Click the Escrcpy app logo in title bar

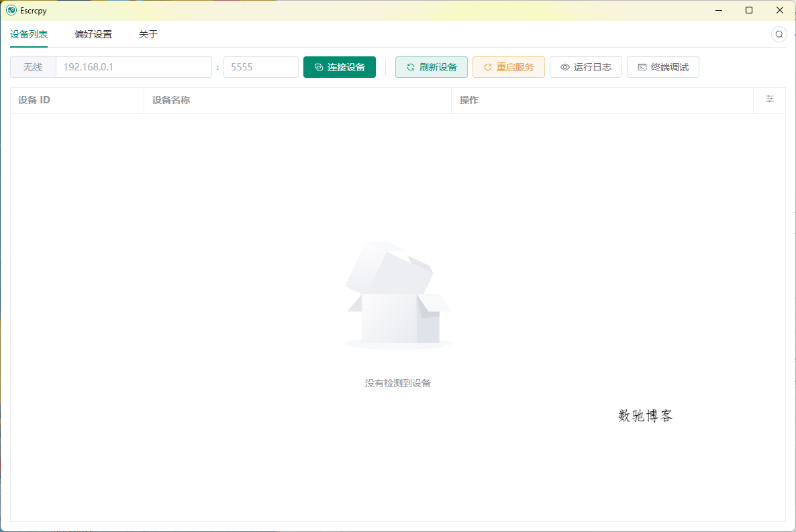tap(11, 10)
